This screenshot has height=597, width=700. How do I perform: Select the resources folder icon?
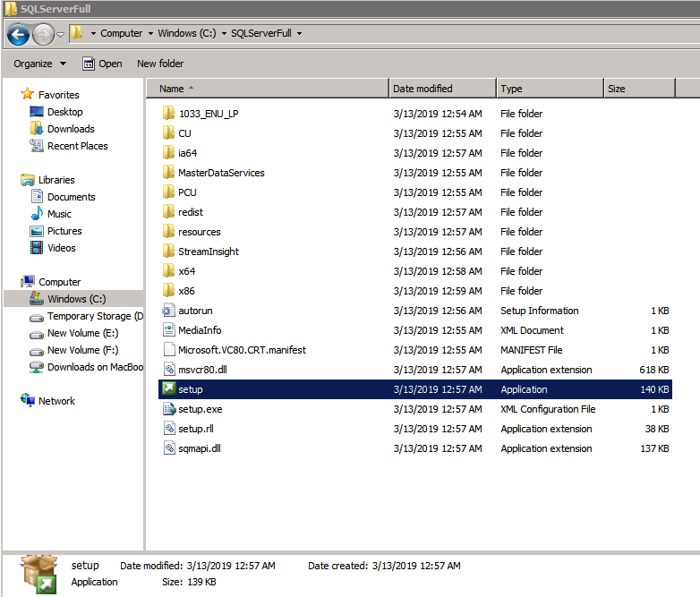point(168,231)
